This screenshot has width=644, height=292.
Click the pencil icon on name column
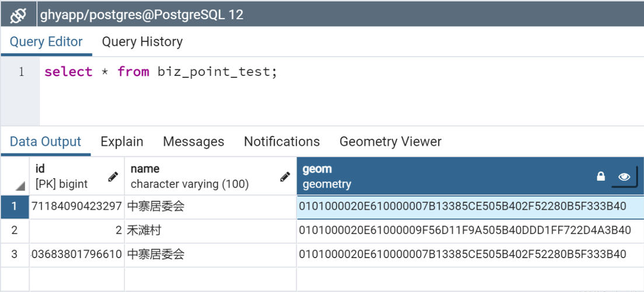pyautogui.click(x=285, y=177)
